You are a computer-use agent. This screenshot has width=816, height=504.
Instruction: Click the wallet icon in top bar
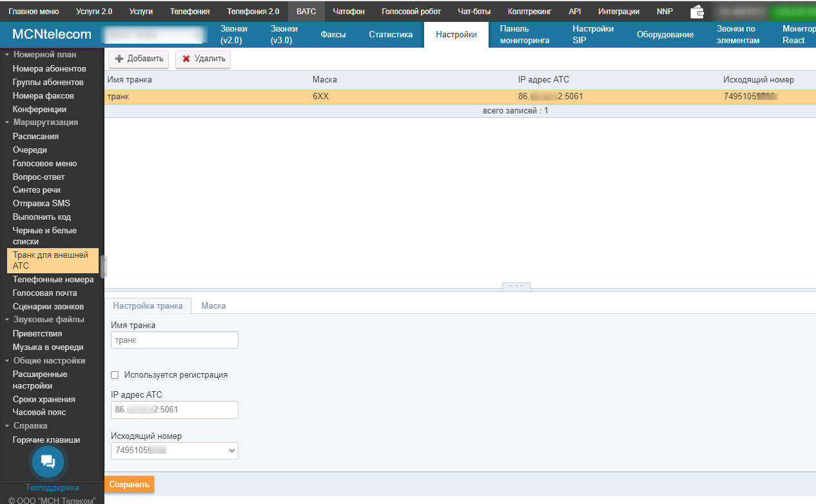pyautogui.click(x=697, y=12)
